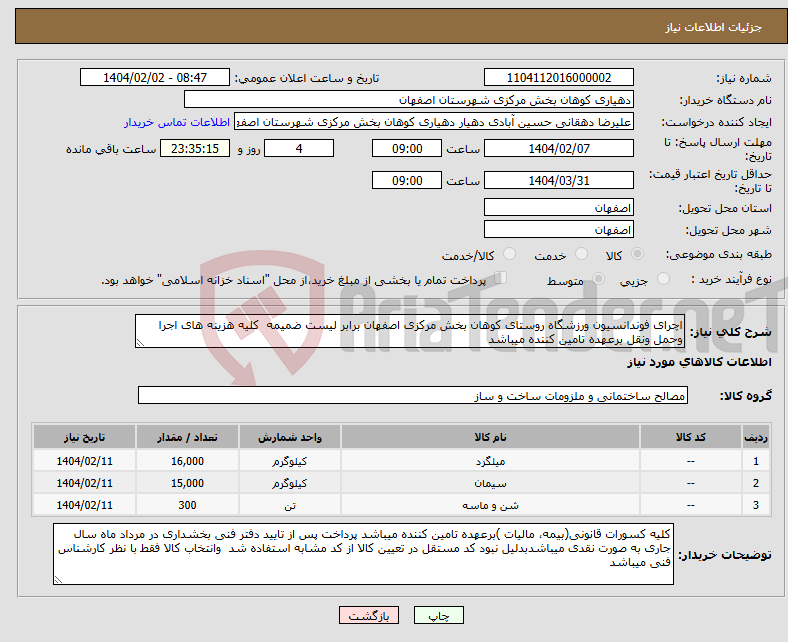788x642 pixels.
Task: Click the تاریخ نیاز column header
Action: [x=84, y=437]
